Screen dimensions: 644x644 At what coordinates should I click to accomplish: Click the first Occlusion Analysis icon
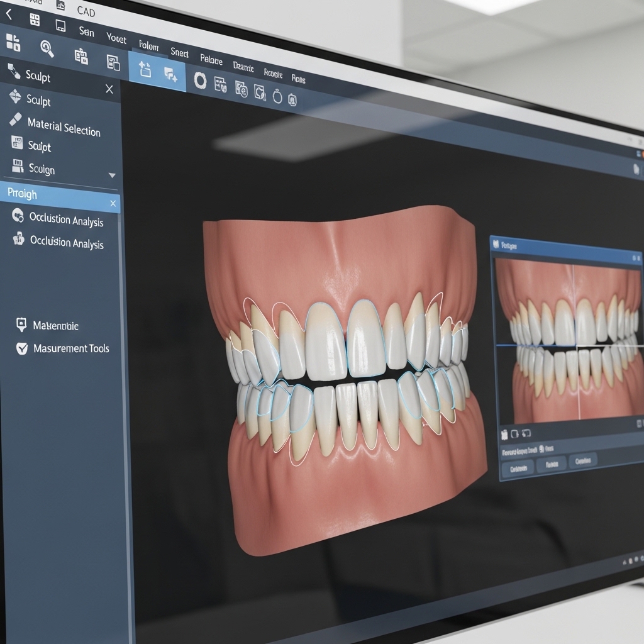click(x=18, y=216)
